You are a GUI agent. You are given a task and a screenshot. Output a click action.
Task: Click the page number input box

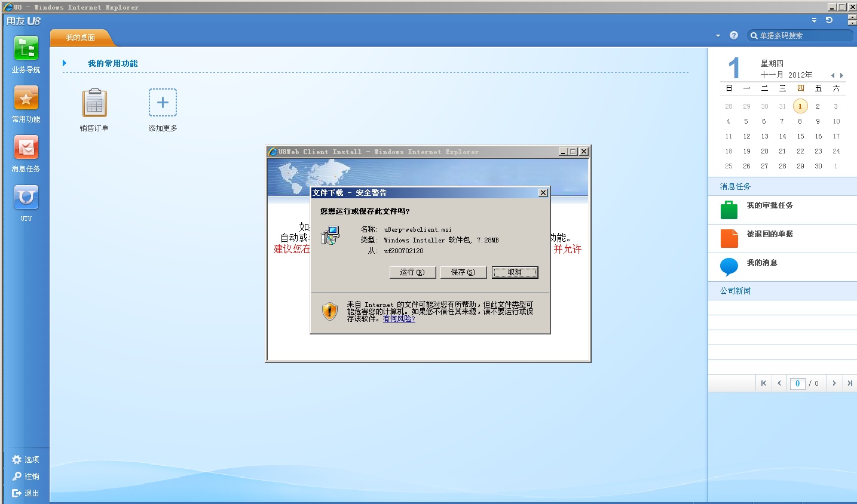(797, 384)
